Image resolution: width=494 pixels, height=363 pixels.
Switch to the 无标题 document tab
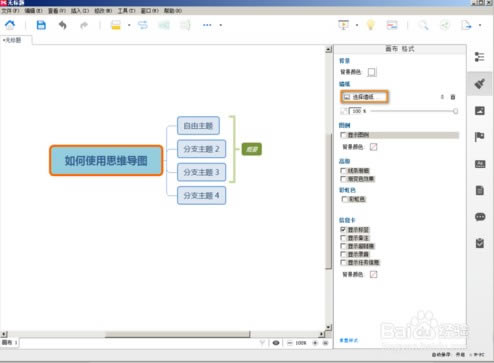point(16,40)
